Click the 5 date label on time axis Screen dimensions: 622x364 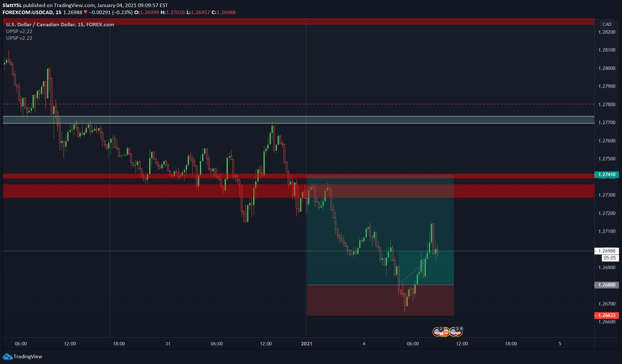[560, 343]
